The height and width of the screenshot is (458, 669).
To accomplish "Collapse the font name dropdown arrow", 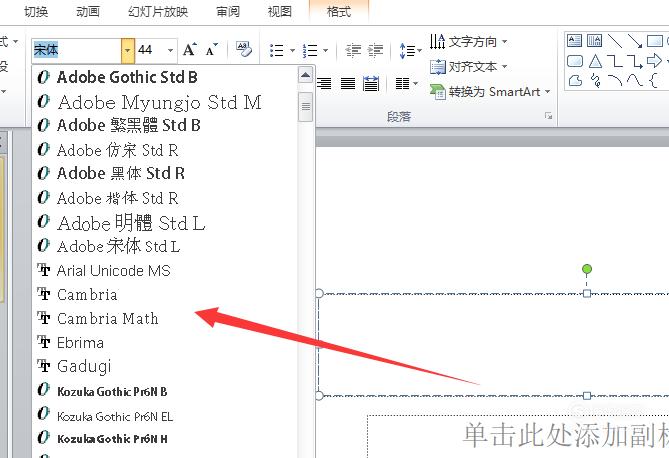I will pos(128,50).
